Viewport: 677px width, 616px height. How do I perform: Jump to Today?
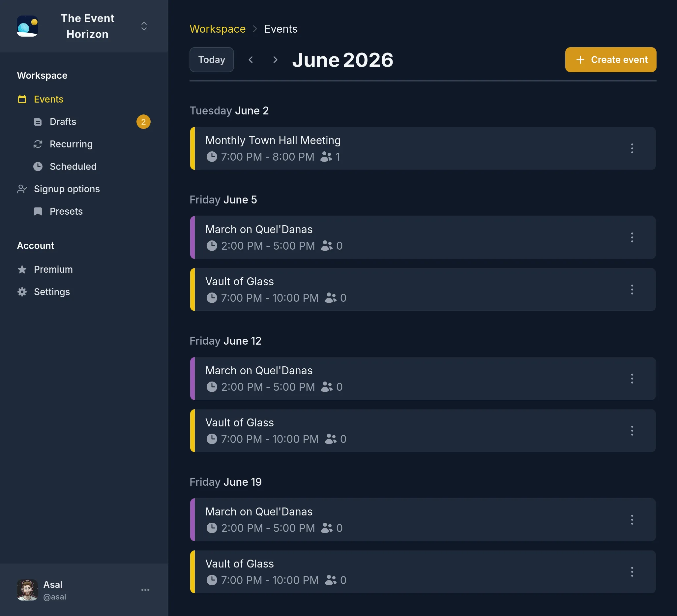(x=212, y=60)
